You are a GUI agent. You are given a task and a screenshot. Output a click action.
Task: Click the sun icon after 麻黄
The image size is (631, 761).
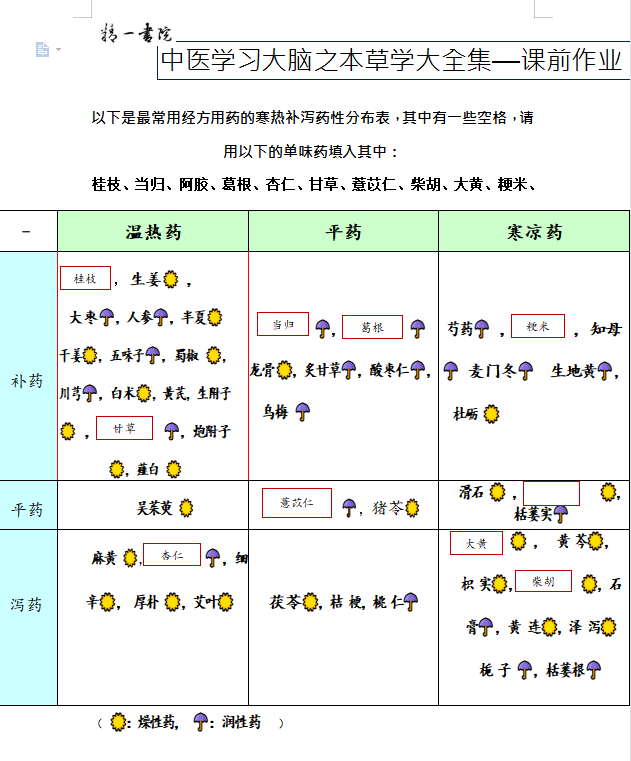click(x=130, y=558)
